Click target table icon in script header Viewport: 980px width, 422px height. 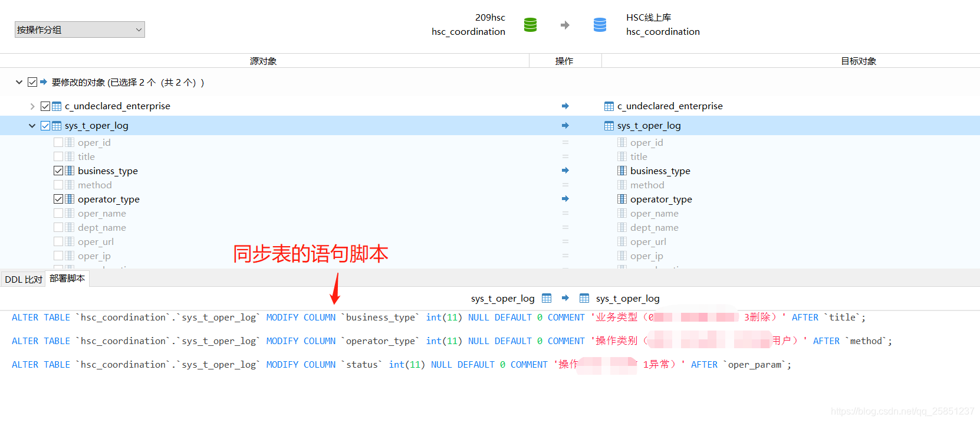pyautogui.click(x=584, y=298)
